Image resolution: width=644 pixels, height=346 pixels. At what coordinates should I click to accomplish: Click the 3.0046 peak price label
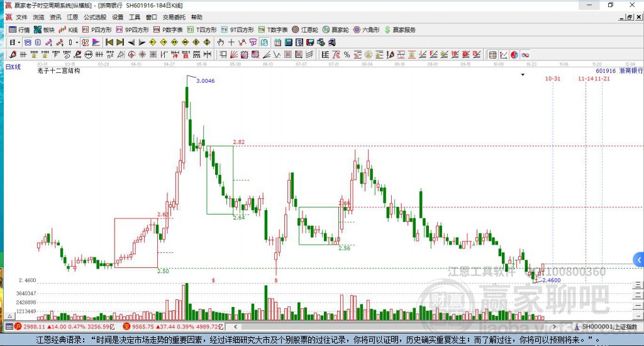206,81
